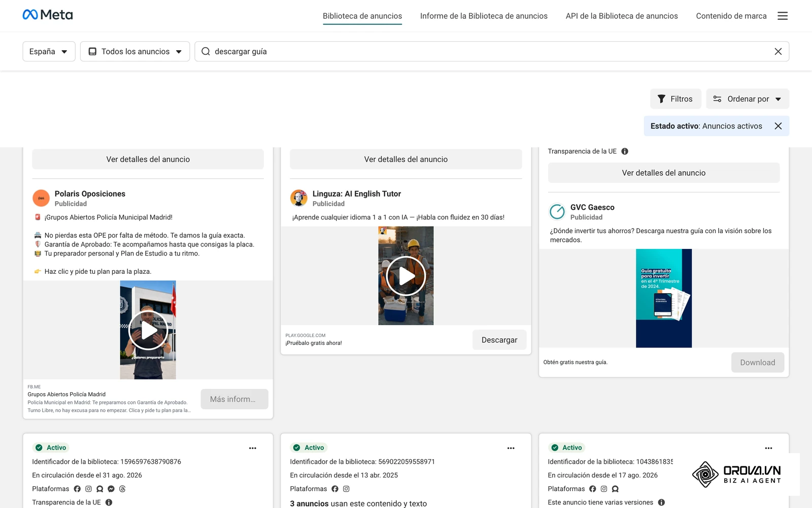Click info icon by Transparencia de la UE in ad 1596597638790876
Viewport: 812px width, 508px height.
109,502
